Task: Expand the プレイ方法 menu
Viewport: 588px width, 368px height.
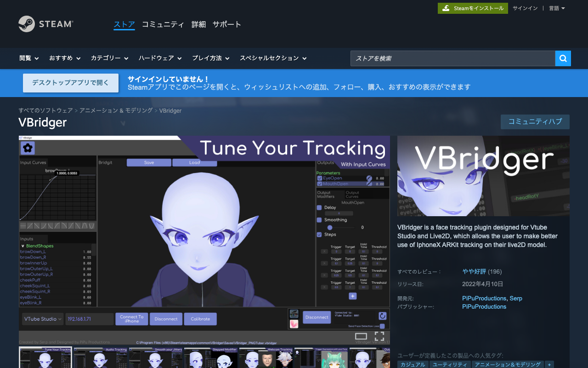Action: 210,58
